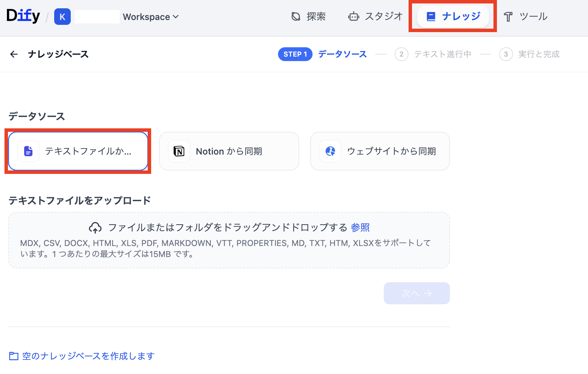
Task: Open the Workspace dropdown
Action: point(151,17)
